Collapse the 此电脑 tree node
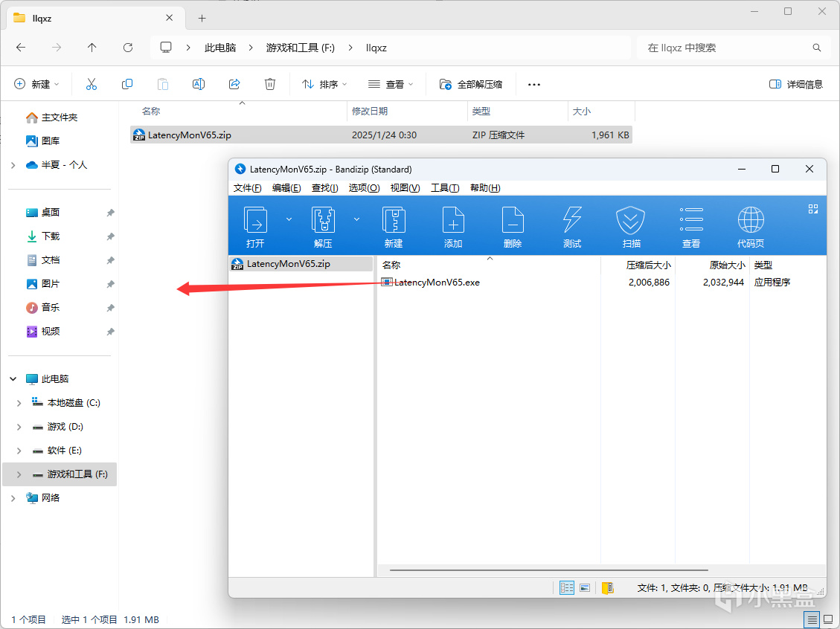This screenshot has width=840, height=629. [x=13, y=379]
